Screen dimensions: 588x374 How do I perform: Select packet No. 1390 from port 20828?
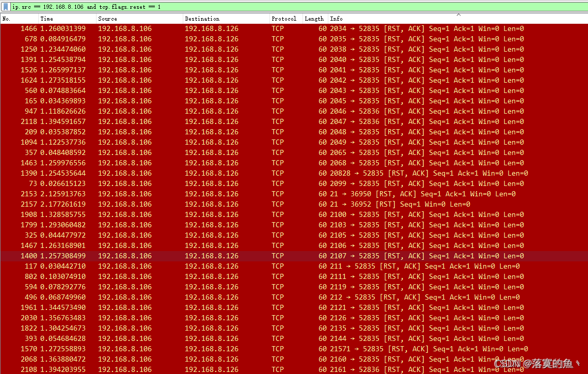click(294, 173)
